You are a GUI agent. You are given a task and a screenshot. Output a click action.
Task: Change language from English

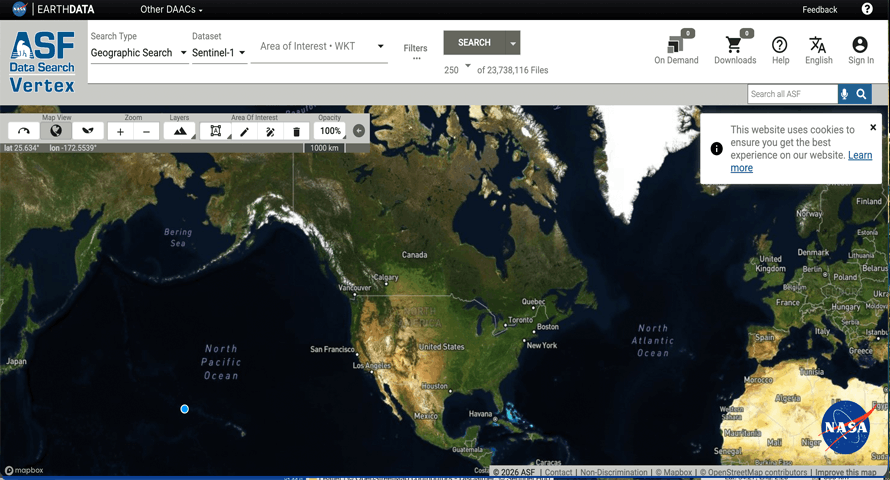tap(818, 50)
